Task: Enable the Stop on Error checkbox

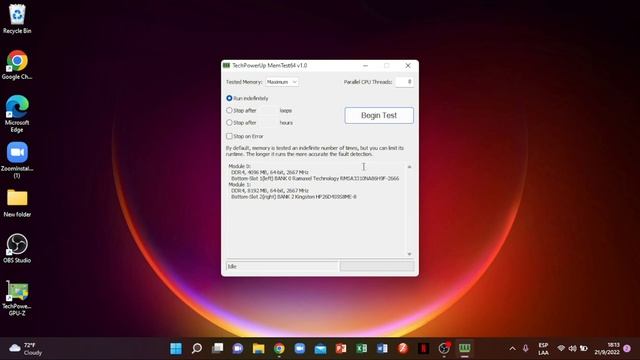Action: pyautogui.click(x=229, y=136)
